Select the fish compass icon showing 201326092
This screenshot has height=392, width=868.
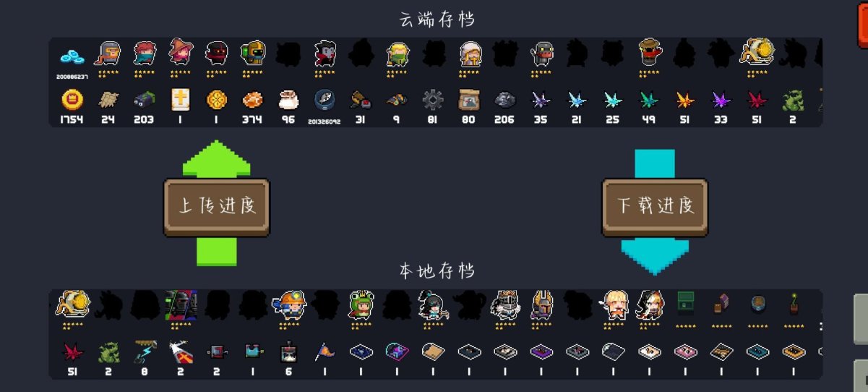pos(325,100)
